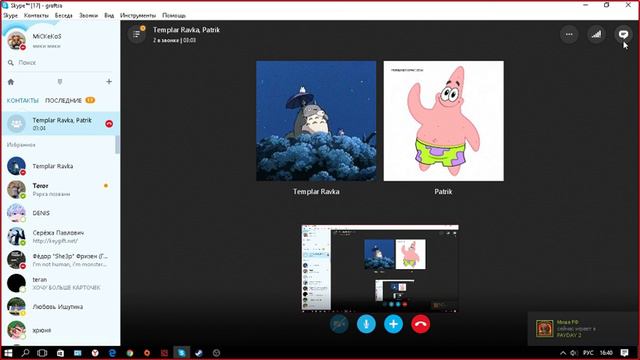This screenshot has width=640, height=360.
Task: Click the 16:40 system clock
Action: coord(606,353)
